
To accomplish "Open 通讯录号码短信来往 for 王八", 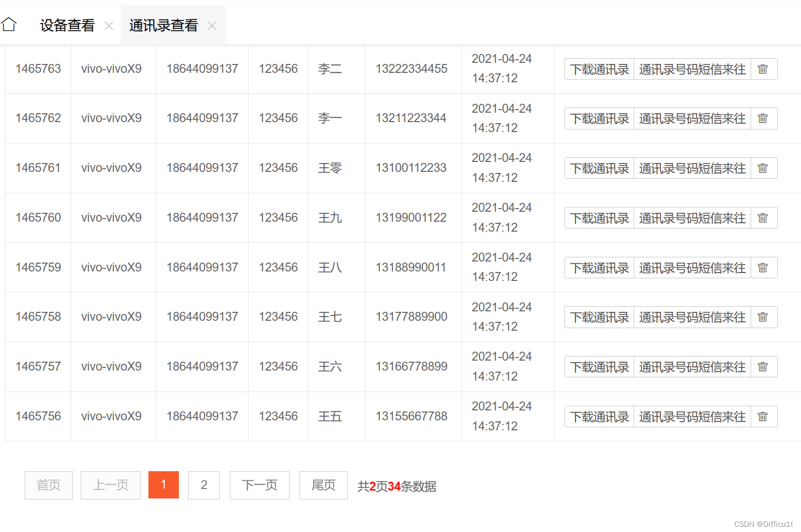I will pos(692,268).
